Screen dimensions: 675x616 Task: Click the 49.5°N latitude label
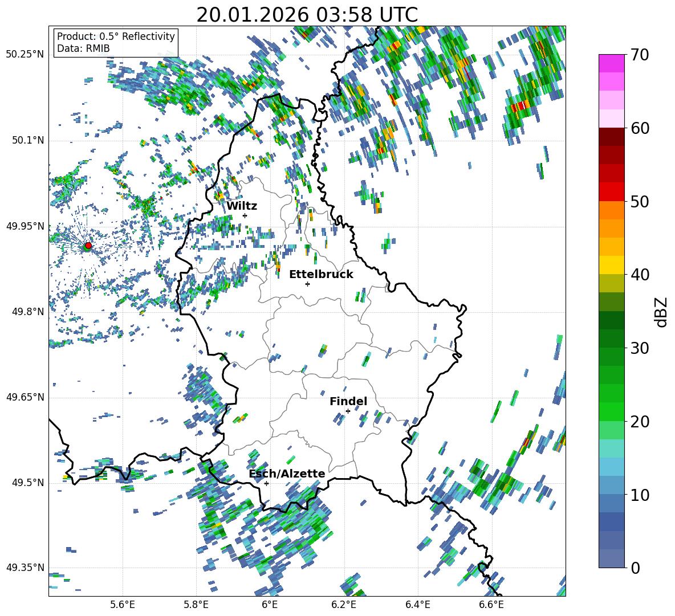(27, 483)
